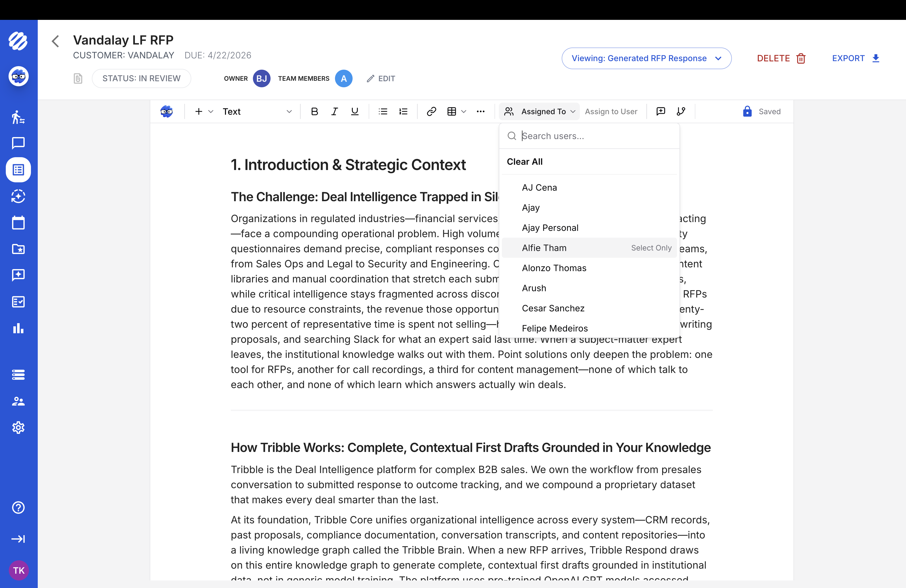Open the mascot assistant in sidebar

(18, 76)
